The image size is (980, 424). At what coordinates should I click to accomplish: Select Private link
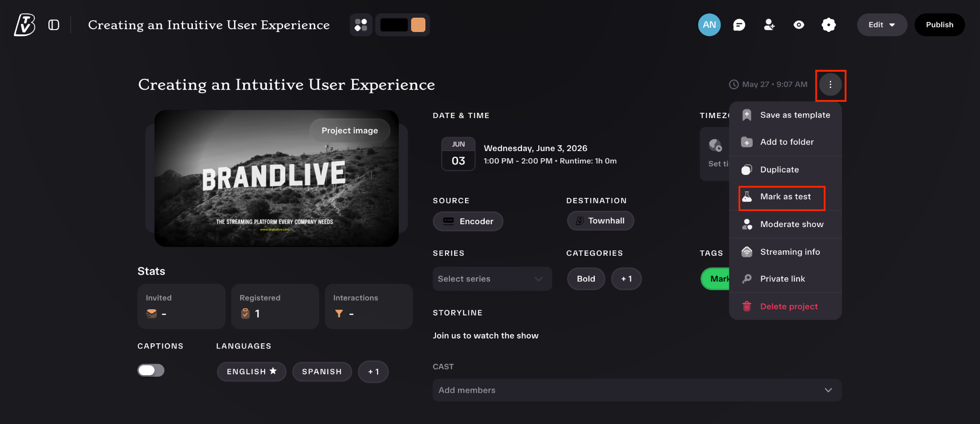click(785, 279)
